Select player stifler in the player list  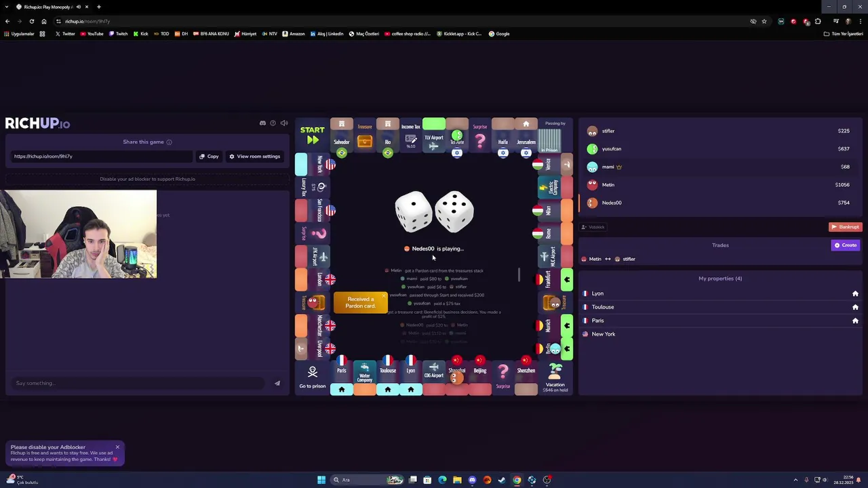(719, 131)
